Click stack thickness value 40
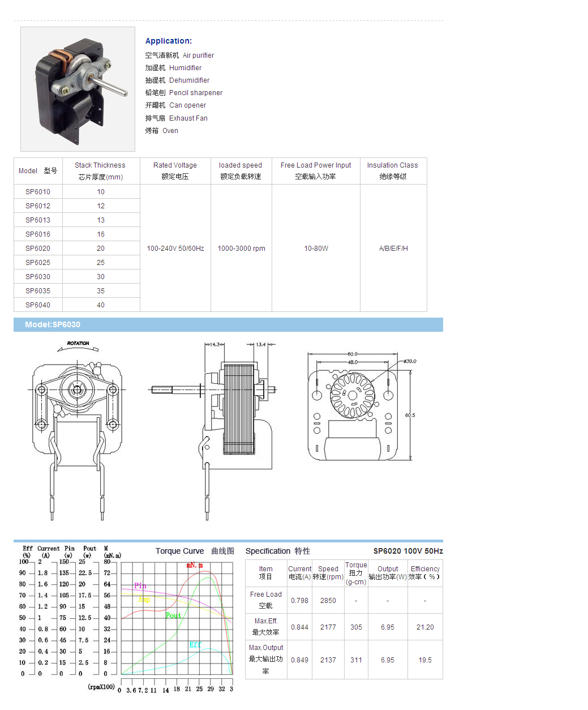Image resolution: width=588 pixels, height=710 pixels. click(101, 305)
